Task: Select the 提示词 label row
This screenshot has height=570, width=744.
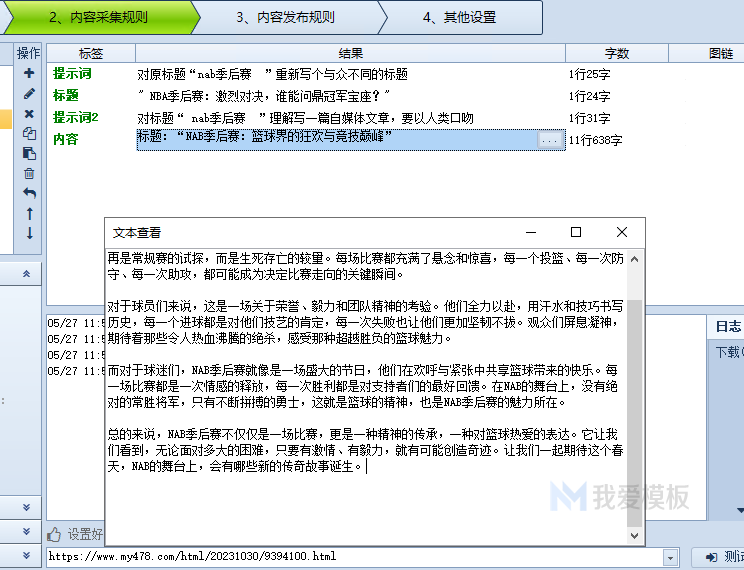Action: click(72, 74)
